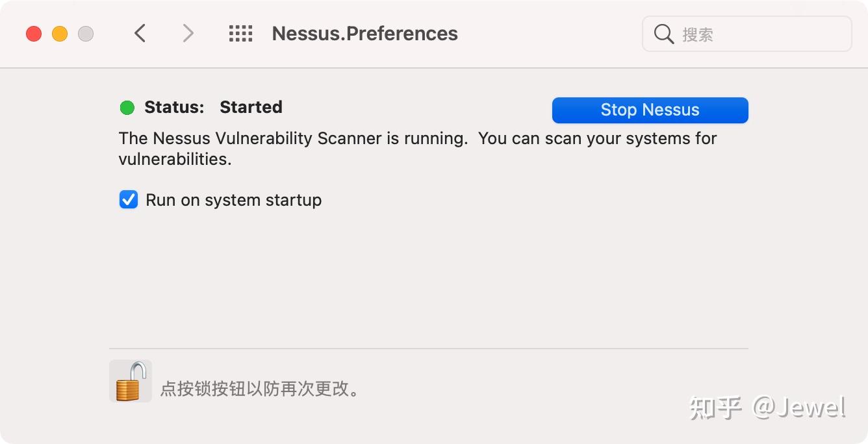Click the magnifying glass search icon
Screen dimensions: 868x444
663,34
